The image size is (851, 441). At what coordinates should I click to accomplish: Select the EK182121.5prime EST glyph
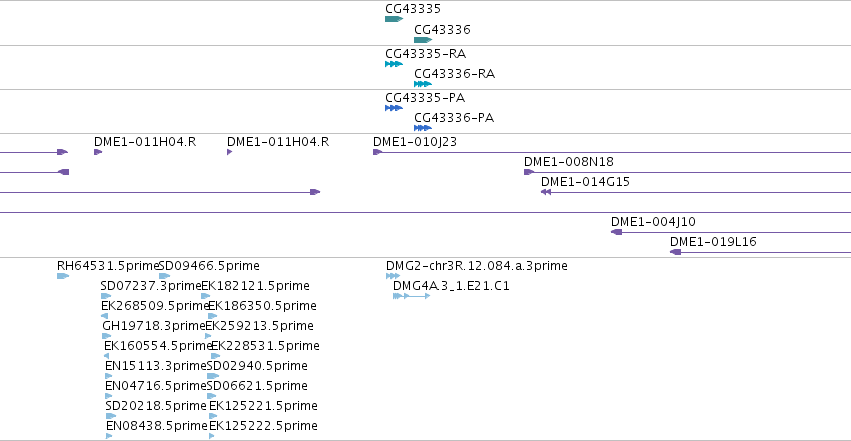[206, 296]
